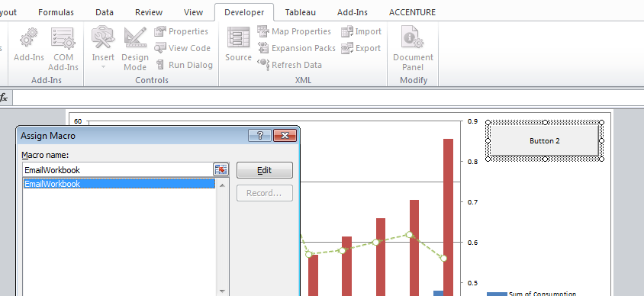Open Map Properties
Screen dimensions: 644x296
coord(294,31)
